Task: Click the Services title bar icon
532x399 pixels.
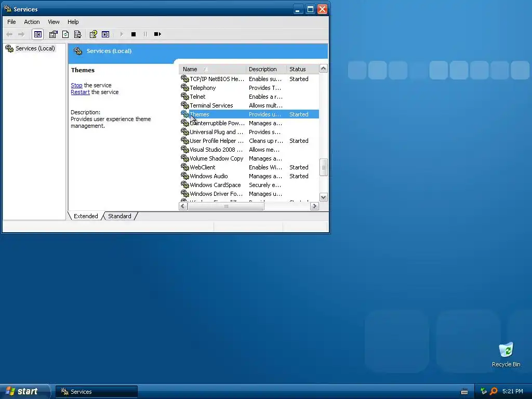Action: click(7, 9)
